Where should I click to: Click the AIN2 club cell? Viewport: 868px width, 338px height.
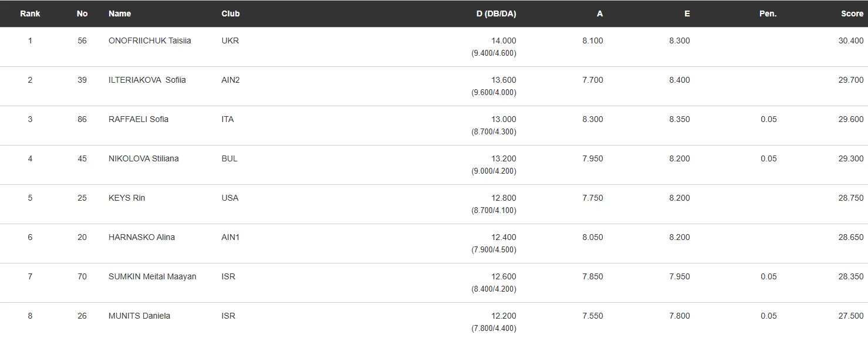[x=231, y=80]
